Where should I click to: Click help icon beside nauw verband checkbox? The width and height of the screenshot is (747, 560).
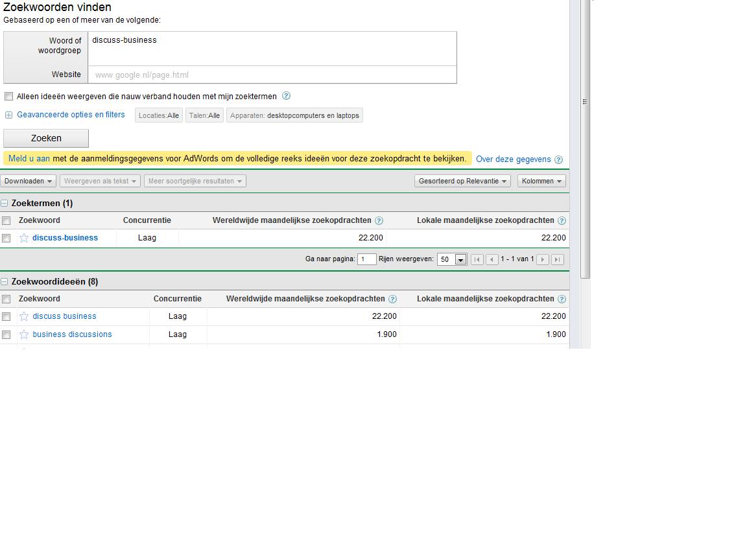286,96
